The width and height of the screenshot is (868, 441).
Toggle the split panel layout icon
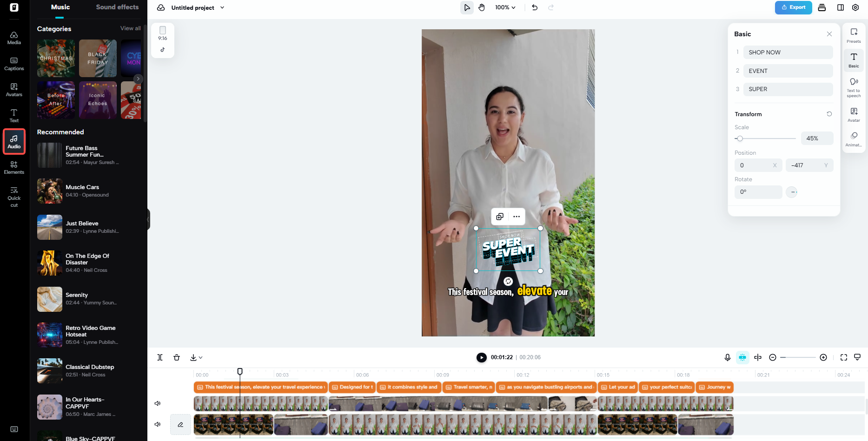tap(841, 7)
